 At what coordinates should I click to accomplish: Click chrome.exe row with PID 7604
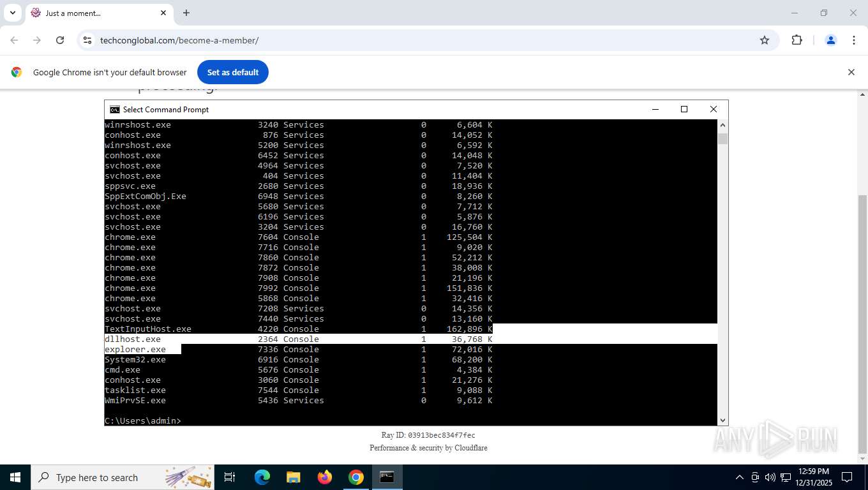pyautogui.click(x=299, y=237)
